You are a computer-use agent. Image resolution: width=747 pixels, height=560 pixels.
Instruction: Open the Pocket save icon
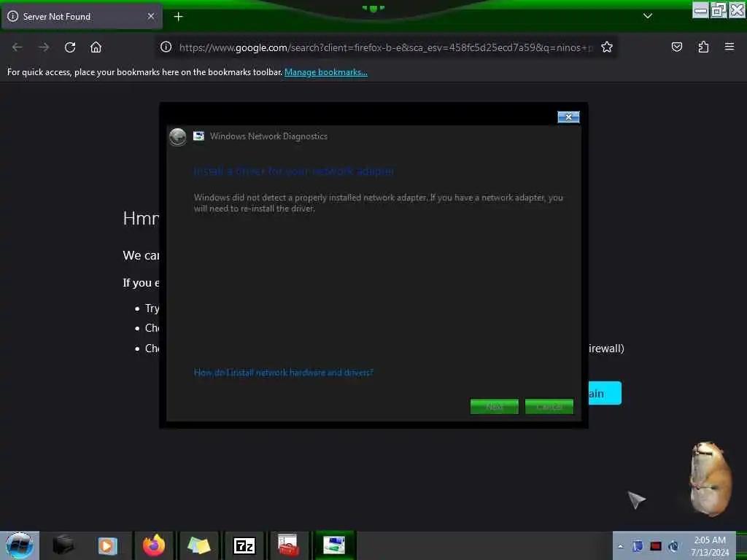click(x=676, y=47)
